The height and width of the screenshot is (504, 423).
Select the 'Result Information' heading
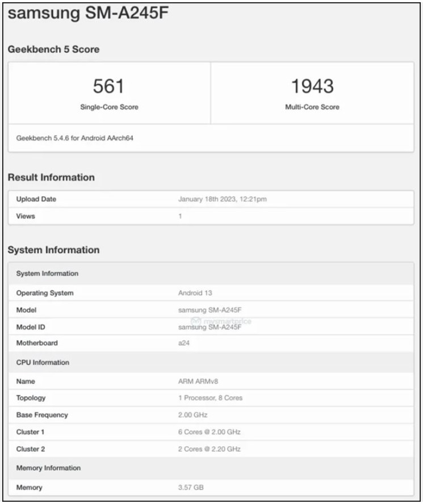pyautogui.click(x=51, y=177)
